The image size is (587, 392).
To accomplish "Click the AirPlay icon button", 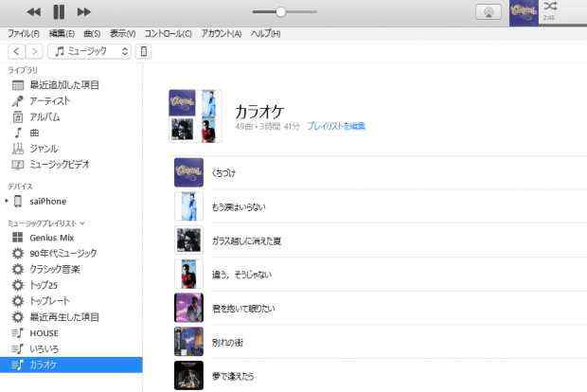I will click(x=489, y=12).
